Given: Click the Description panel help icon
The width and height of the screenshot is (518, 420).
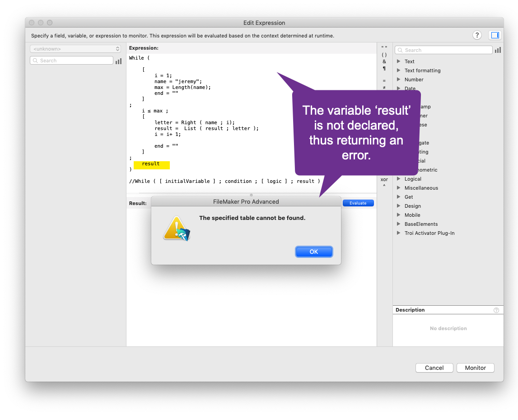Looking at the screenshot, I should click(x=496, y=310).
